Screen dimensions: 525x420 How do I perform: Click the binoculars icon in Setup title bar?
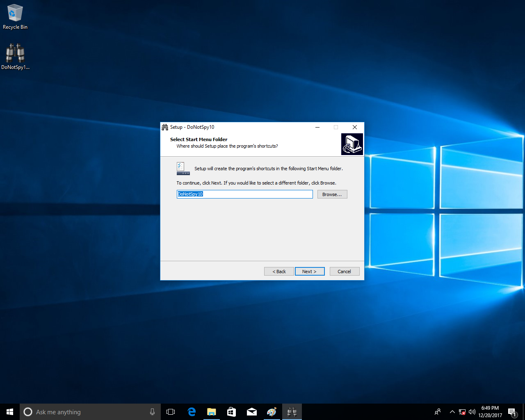coord(165,127)
